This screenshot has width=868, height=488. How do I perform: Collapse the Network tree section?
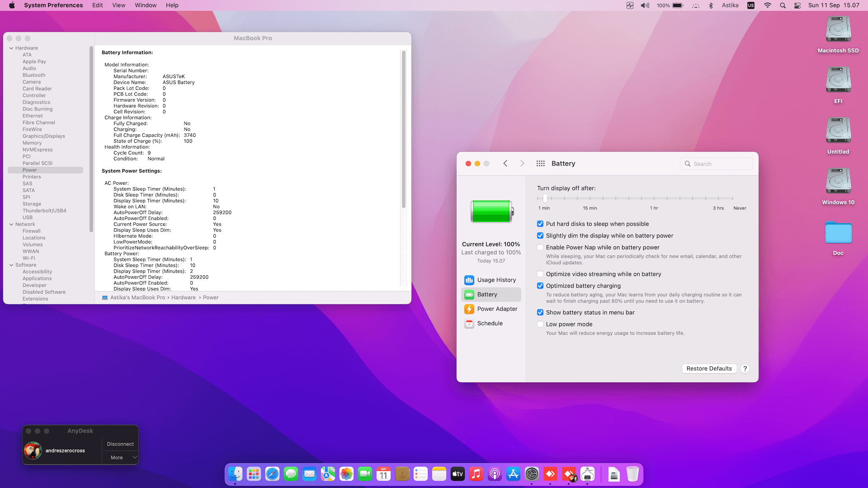tap(10, 224)
